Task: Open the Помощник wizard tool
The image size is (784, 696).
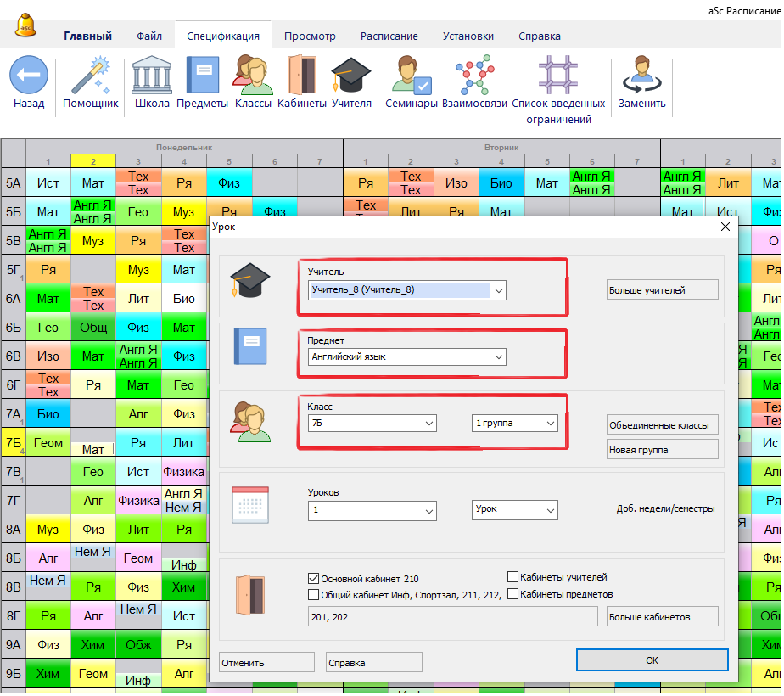Action: point(91,76)
